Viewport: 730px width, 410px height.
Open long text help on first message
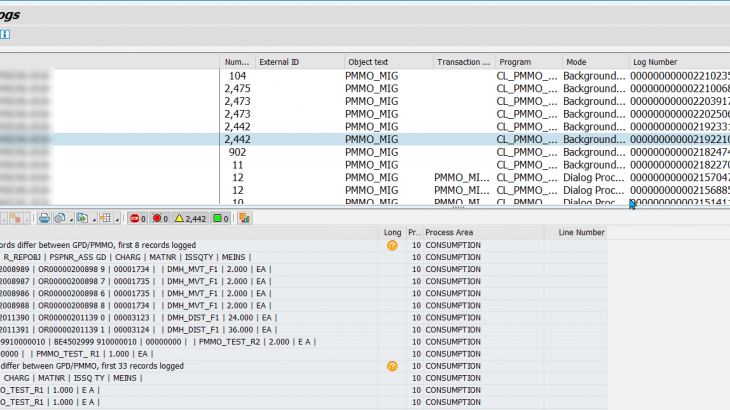point(392,245)
